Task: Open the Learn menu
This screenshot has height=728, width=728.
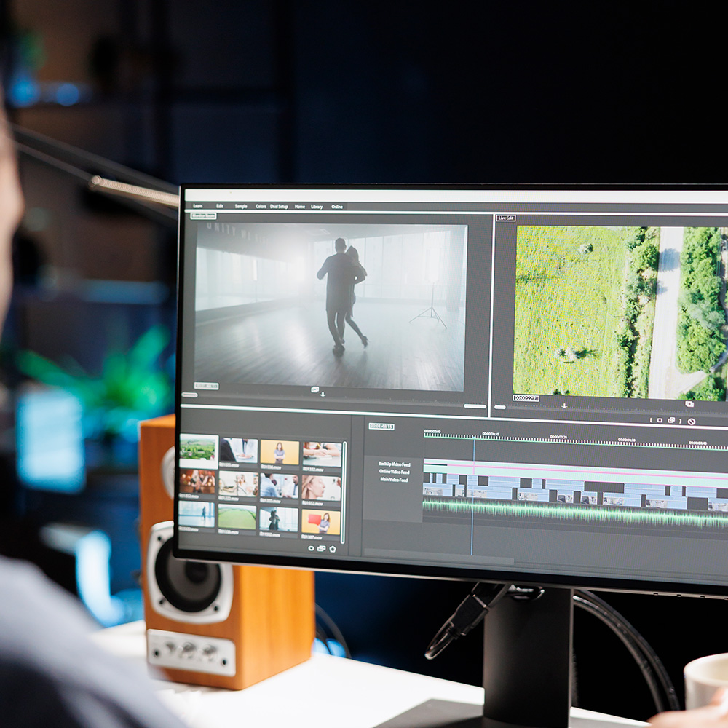Action: click(198, 206)
